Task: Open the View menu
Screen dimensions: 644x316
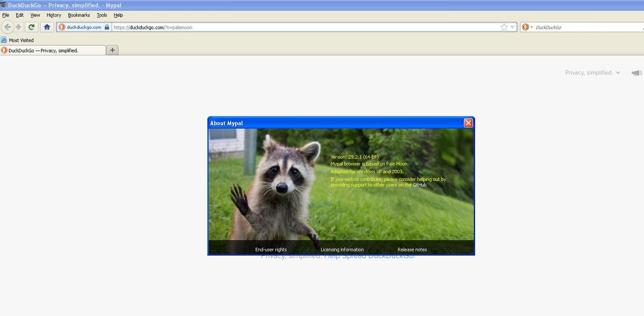Action: (35, 15)
